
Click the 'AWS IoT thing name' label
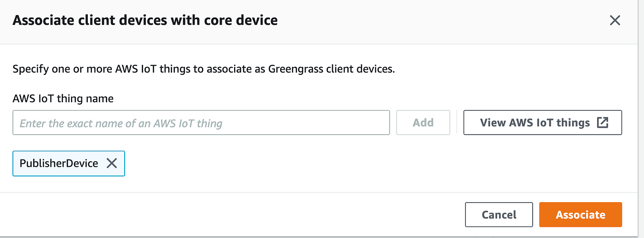(63, 98)
